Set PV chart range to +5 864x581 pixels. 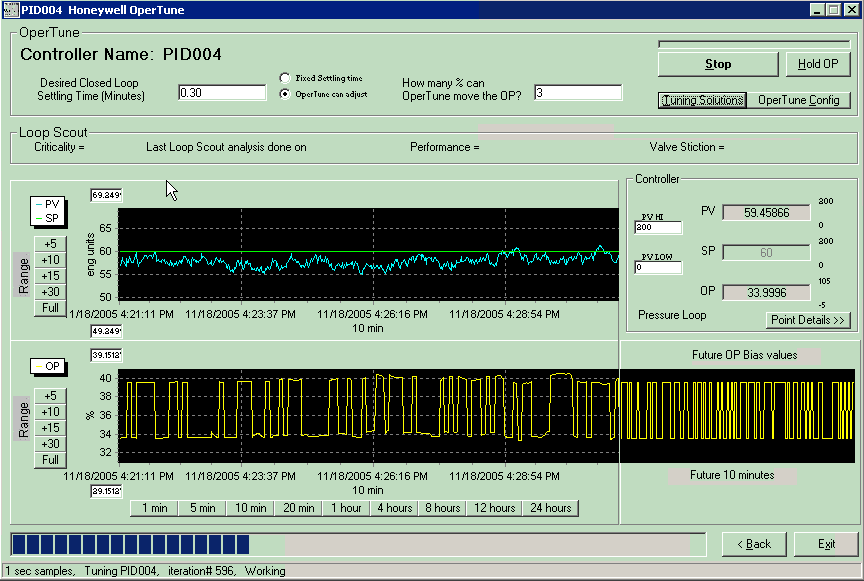(50, 243)
